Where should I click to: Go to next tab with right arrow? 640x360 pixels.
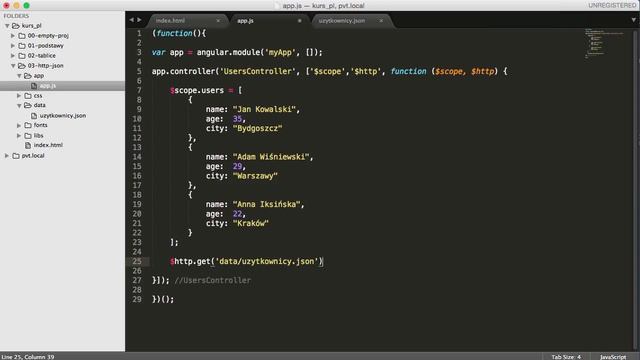pyautogui.click(x=139, y=20)
